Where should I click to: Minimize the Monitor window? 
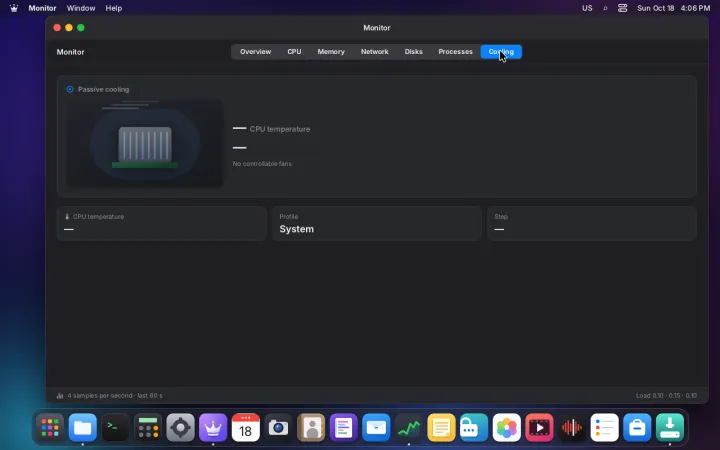pos(69,28)
